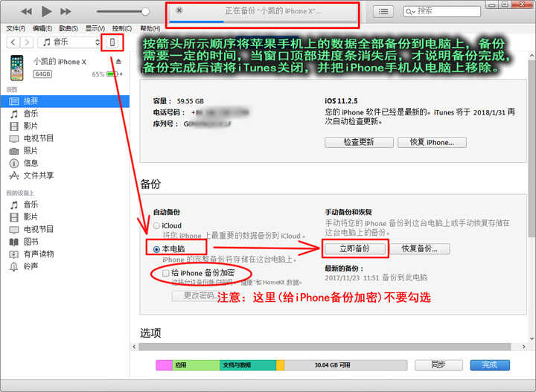Click the blue 完成 button

tap(490, 365)
